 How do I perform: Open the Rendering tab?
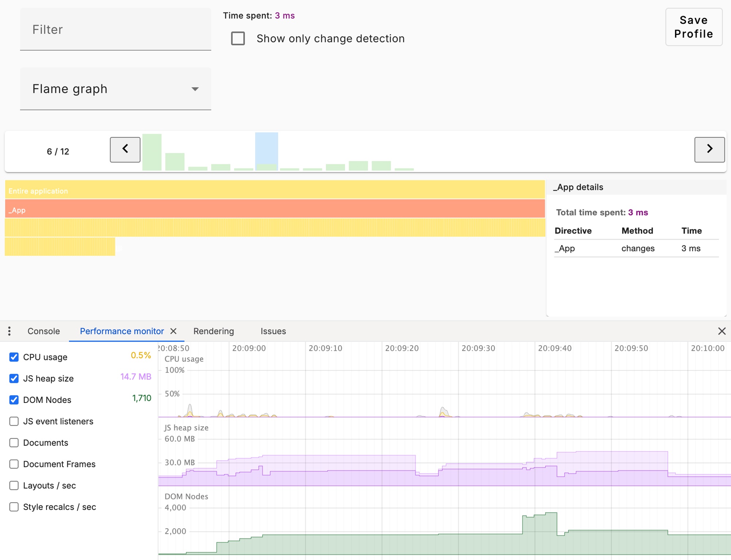(x=213, y=331)
